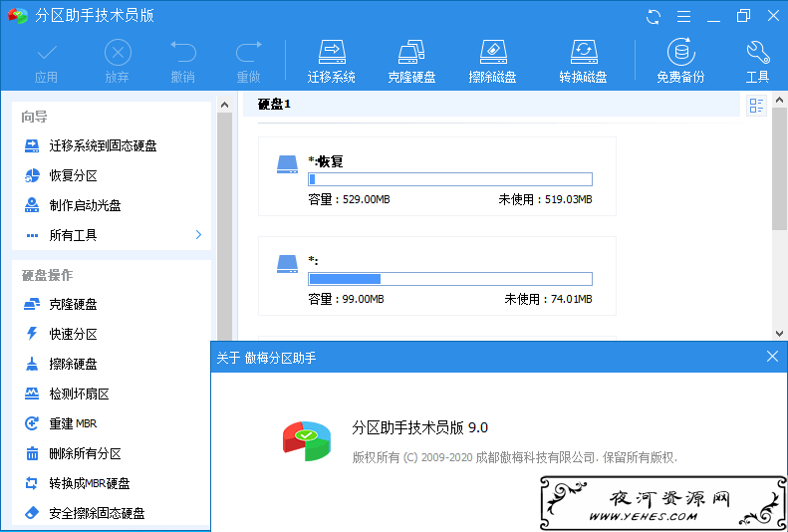Open the hamburger menu in the title bar
Image resolution: width=788 pixels, height=532 pixels.
click(683, 17)
